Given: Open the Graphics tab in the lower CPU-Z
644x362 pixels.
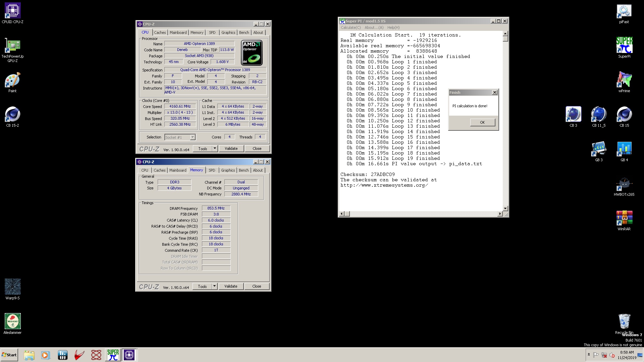Looking at the screenshot, I should tap(228, 170).
